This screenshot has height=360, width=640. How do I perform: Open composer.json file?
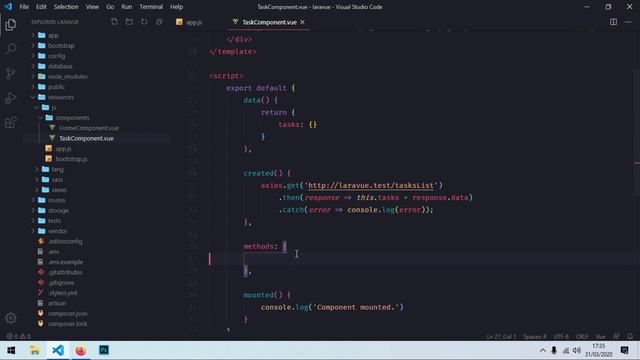point(67,313)
